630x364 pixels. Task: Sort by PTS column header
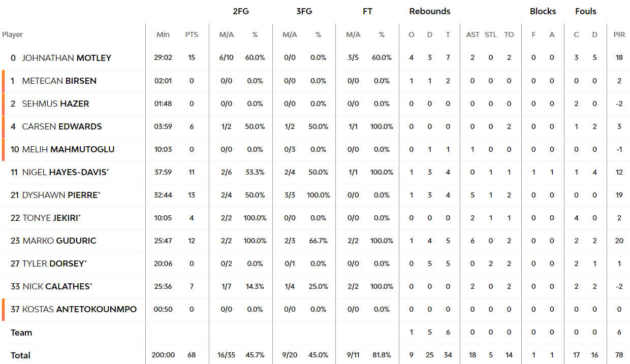192,35
